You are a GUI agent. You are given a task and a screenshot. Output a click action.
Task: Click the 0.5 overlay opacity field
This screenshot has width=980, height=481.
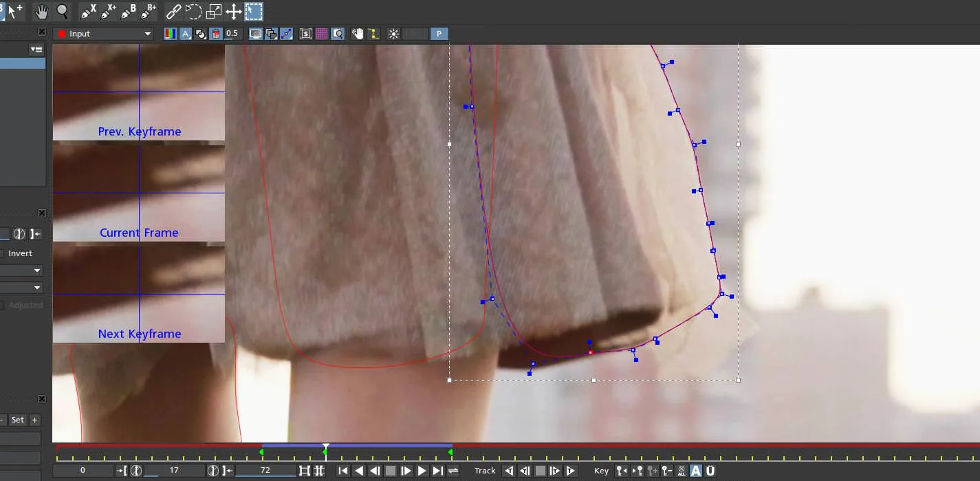pos(232,34)
